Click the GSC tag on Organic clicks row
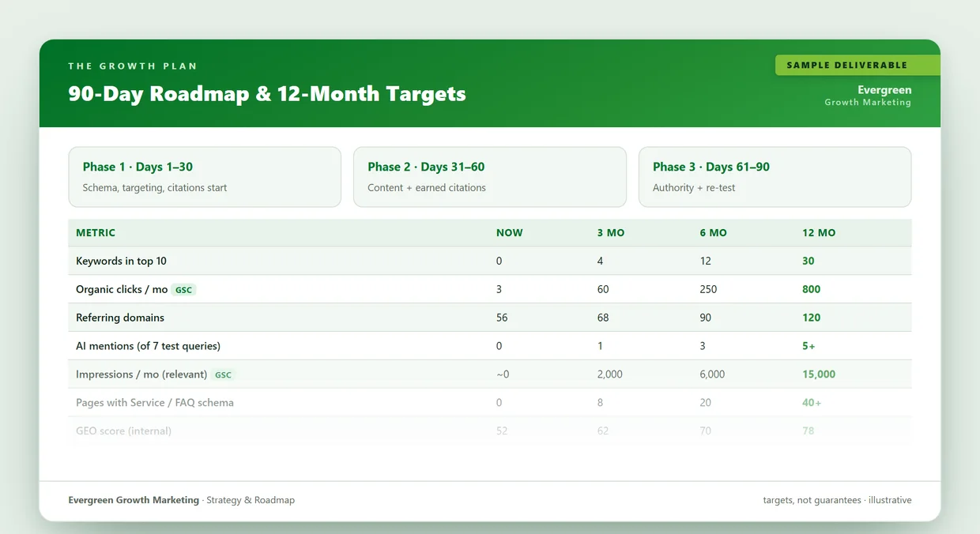Image resolution: width=980 pixels, height=534 pixels. (x=183, y=290)
